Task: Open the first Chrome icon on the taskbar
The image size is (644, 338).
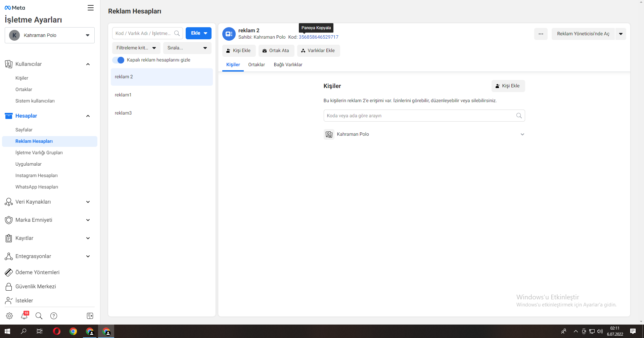Action: point(73,331)
